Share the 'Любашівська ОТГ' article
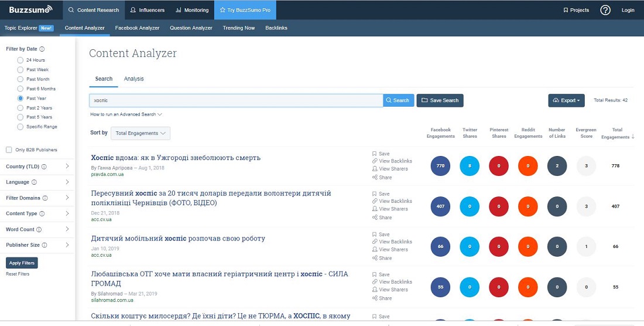644x326 pixels. [x=382, y=298]
